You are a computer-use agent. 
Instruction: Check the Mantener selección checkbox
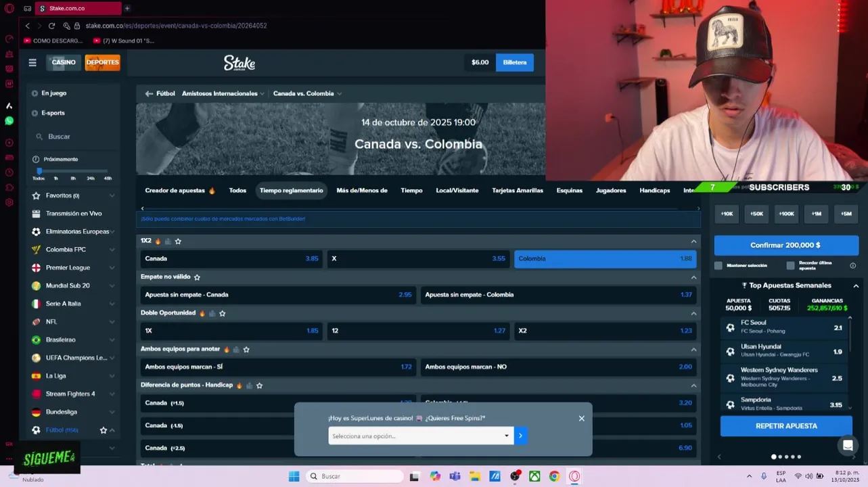(718, 266)
